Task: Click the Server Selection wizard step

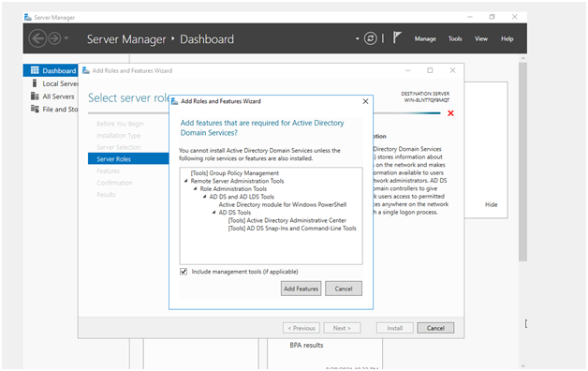Action: 119,147
